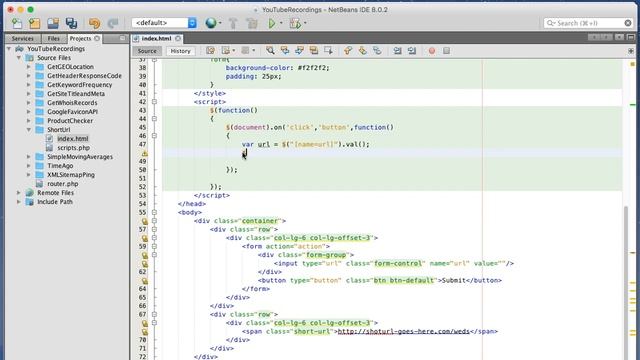
Task: Click the warning icon beside line 48
Action: tap(144, 153)
